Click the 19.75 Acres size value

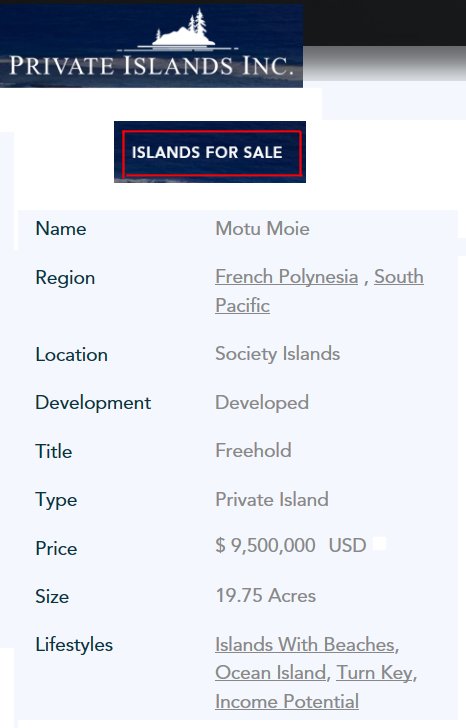point(265,596)
